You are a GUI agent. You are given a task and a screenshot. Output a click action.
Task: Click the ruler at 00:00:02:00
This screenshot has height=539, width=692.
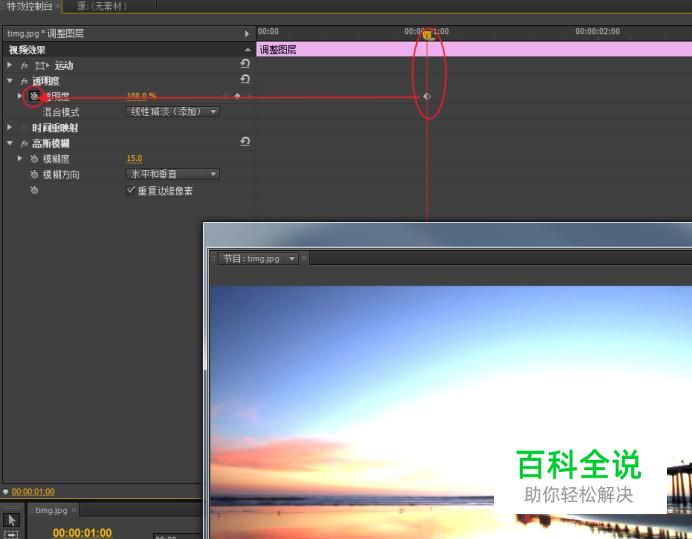click(597, 31)
